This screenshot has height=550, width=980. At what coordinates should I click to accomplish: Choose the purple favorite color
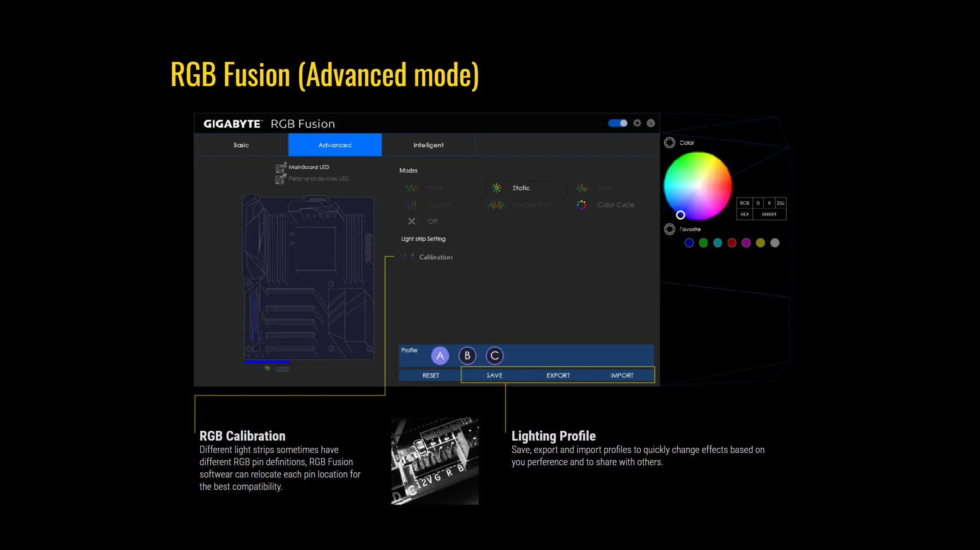coord(746,243)
